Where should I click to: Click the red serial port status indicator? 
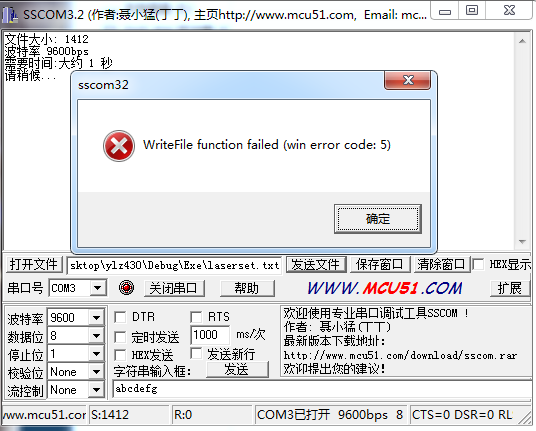tap(126, 287)
